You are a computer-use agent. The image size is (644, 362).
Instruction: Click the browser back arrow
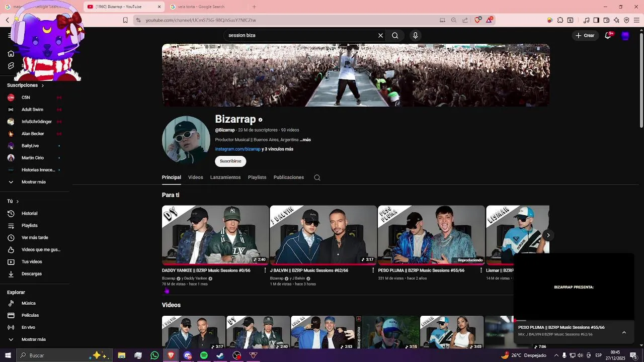[8, 20]
